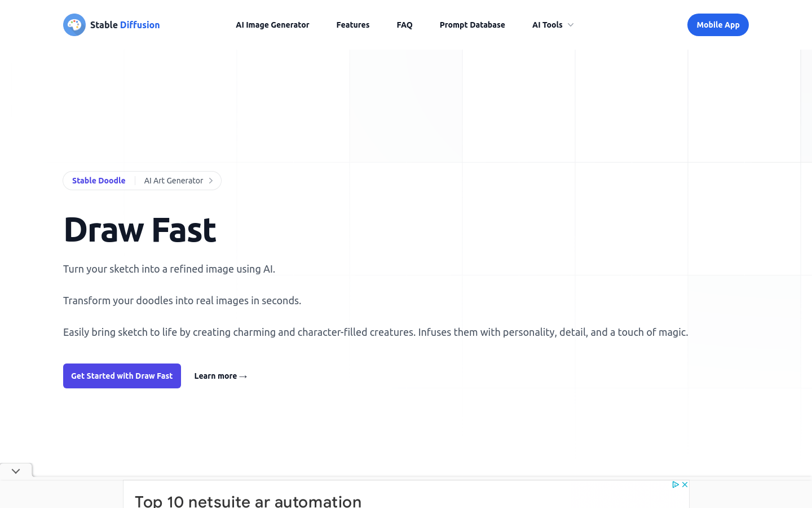Click the chevron icon next to AI Tools

571,25
